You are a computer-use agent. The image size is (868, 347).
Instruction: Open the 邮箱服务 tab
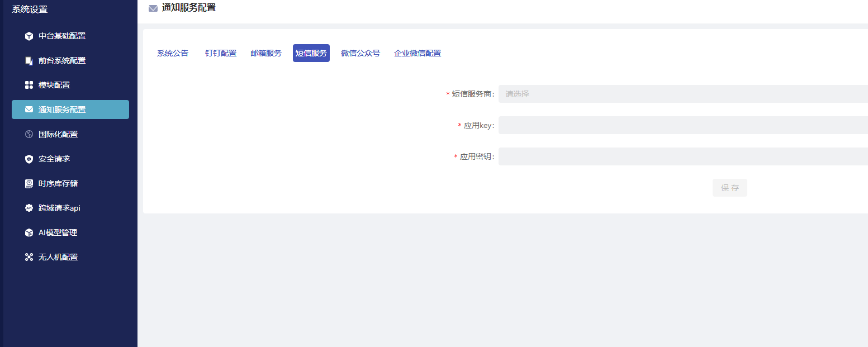[x=266, y=53]
